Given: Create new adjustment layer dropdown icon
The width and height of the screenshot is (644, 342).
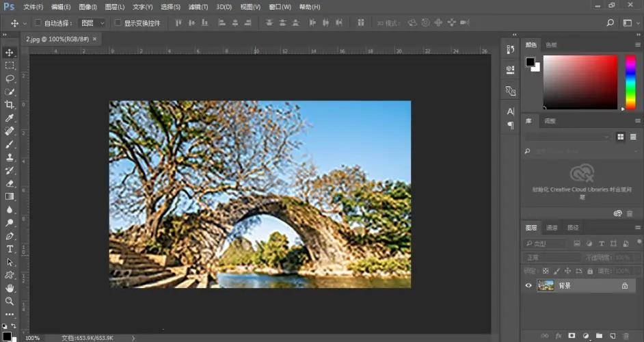Looking at the screenshot, I should coord(586,336).
